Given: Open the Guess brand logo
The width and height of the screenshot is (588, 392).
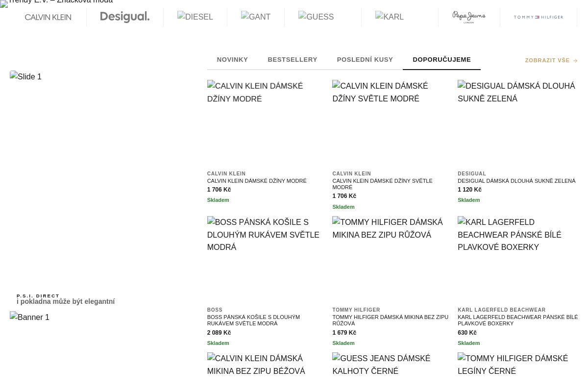Looking at the screenshot, I should pos(316,17).
